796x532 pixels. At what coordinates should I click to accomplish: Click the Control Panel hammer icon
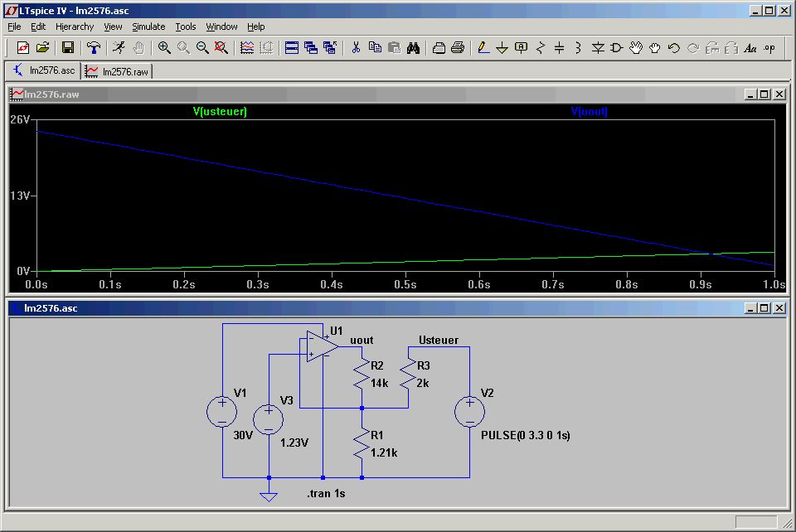click(94, 48)
